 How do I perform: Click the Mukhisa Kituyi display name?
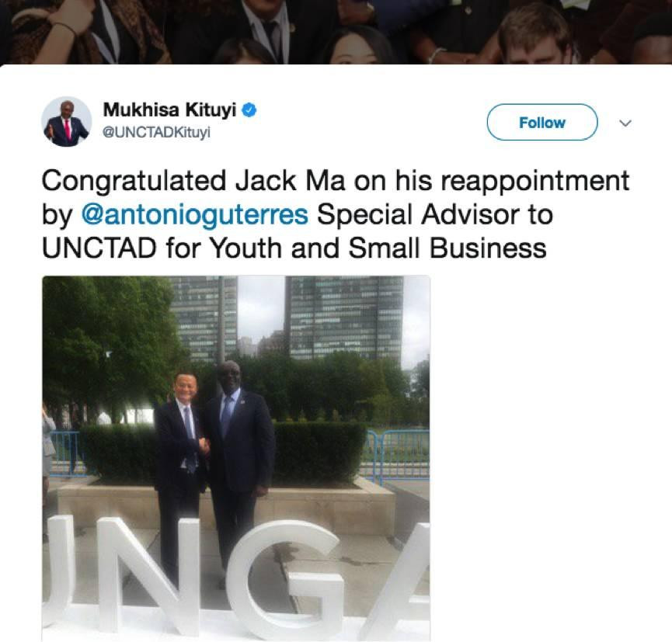coord(169,110)
